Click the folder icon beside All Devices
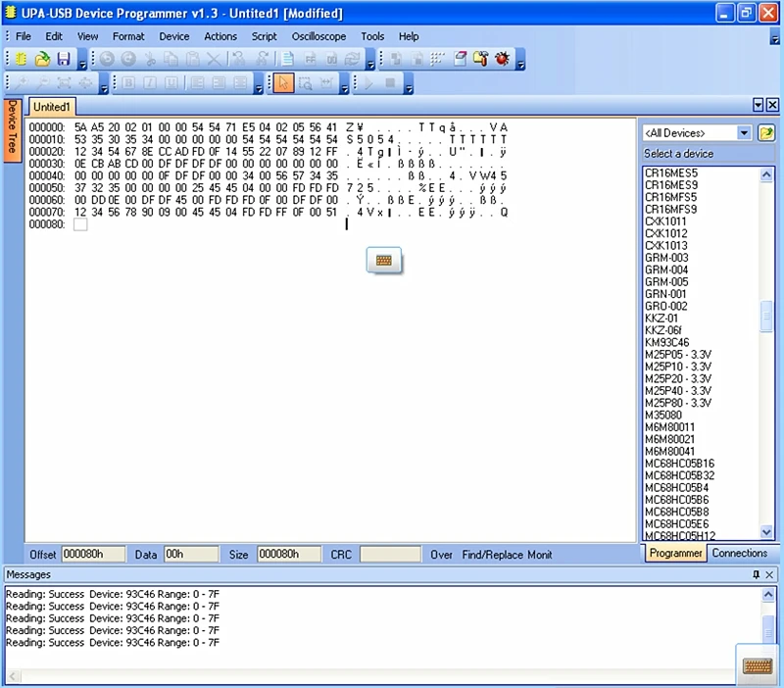The image size is (784, 688). (x=766, y=133)
